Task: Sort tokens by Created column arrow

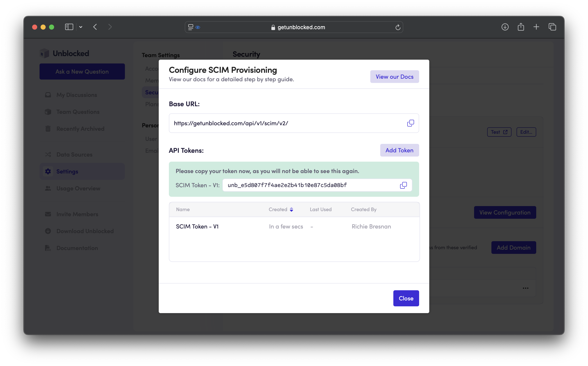Action: (291, 209)
